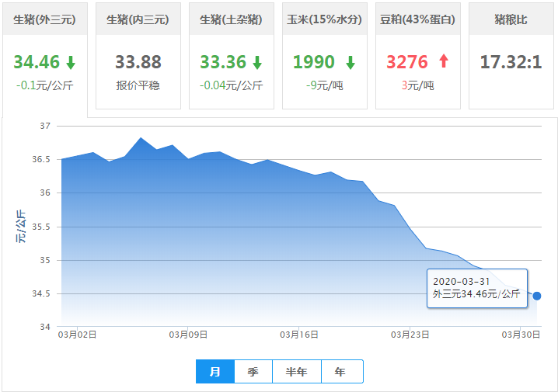The image size is (558, 392).
Task: Click green down arrow beside 1990
Action: 350,63
